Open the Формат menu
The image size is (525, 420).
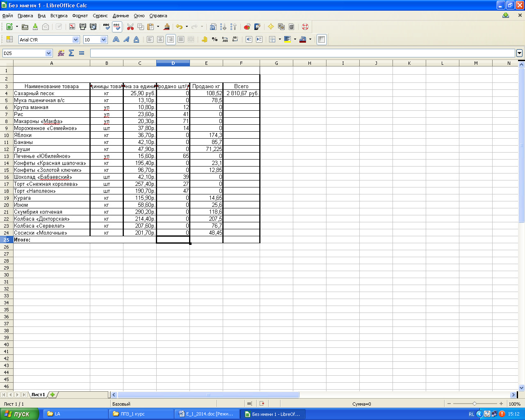(x=80, y=16)
